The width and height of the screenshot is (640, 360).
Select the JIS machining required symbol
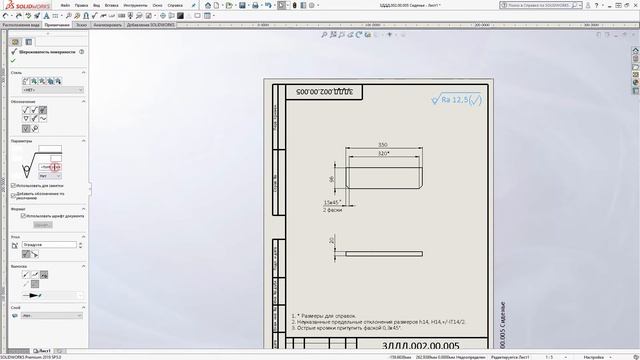point(34,118)
